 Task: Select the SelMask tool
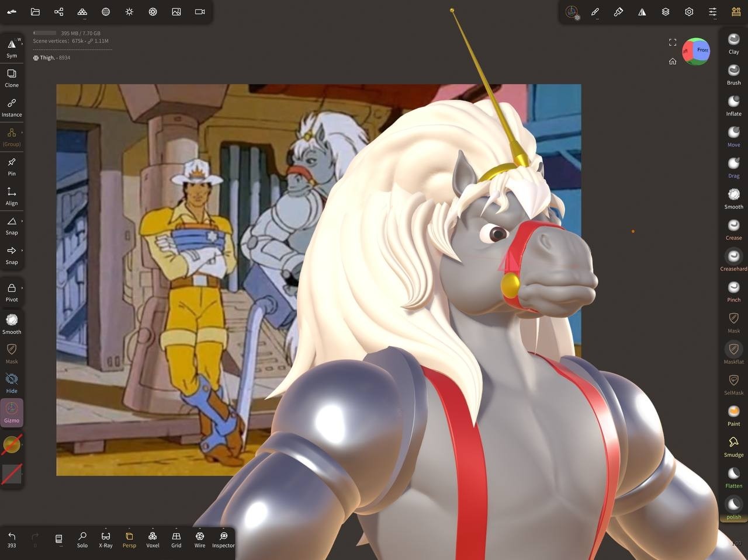733,384
